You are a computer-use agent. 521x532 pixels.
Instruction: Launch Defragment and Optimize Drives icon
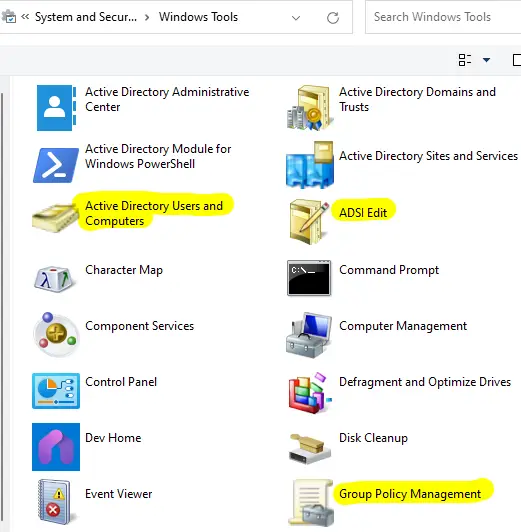click(310, 393)
